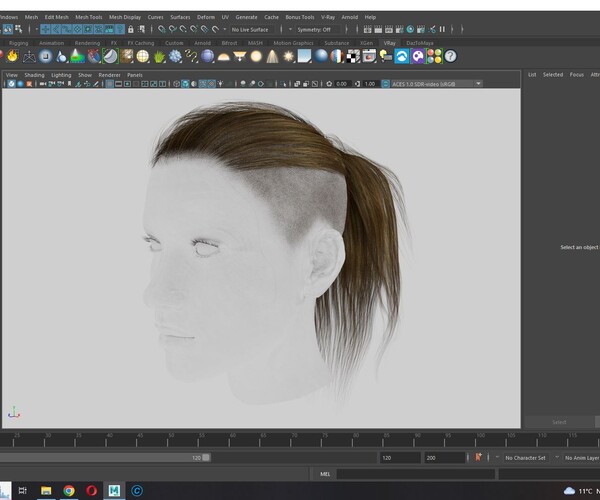Click the playback end field showing 200
The image size is (600, 500).
click(444, 458)
